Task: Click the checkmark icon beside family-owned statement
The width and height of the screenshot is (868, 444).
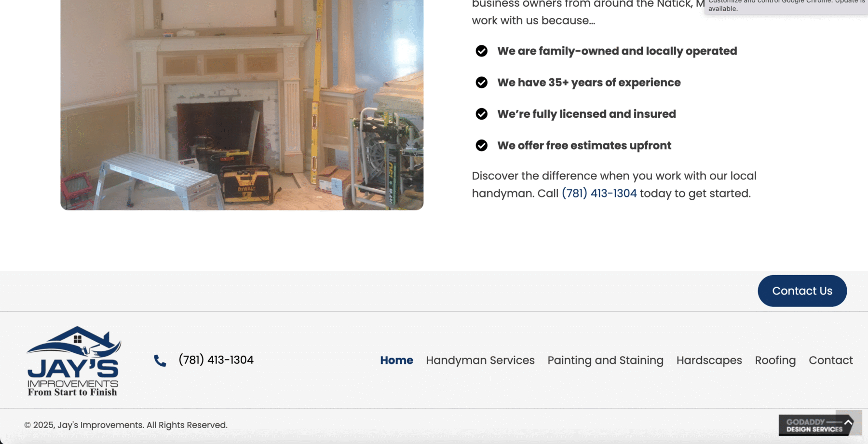Action: click(481, 51)
